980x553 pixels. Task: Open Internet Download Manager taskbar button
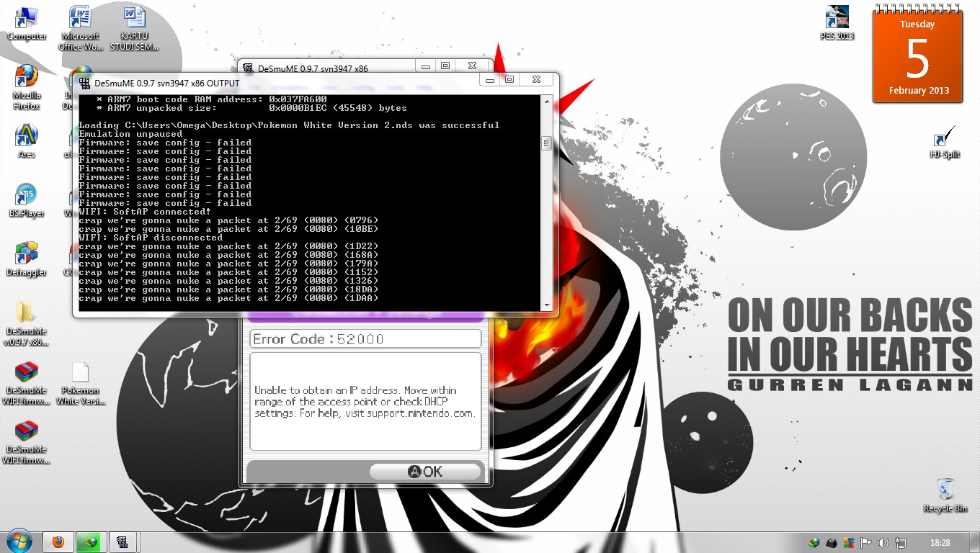92,542
